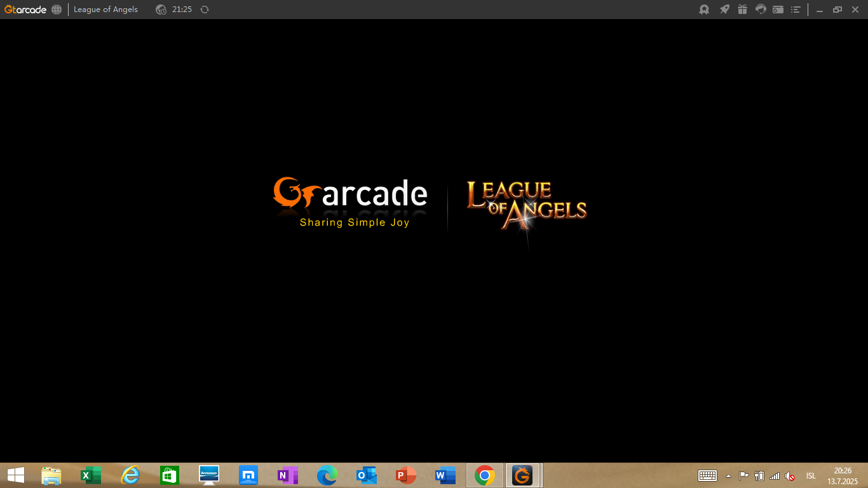Image resolution: width=868 pixels, height=488 pixels.
Task: Open the globe language icon beside GTarcade logo
Action: (x=57, y=10)
